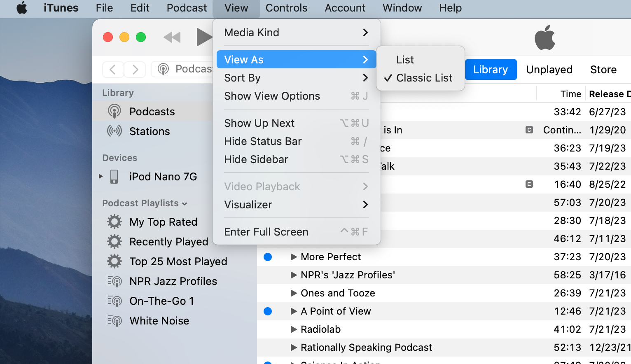Expand the Radiolab podcast episodes
Image resolution: width=631 pixels, height=364 pixels.
294,329
